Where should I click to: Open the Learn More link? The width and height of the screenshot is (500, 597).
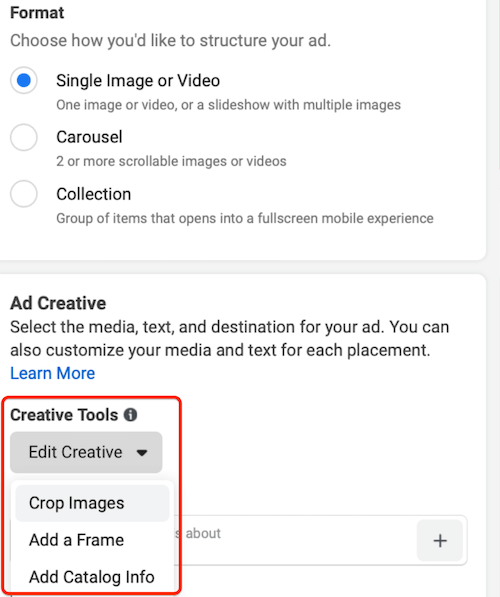(x=53, y=373)
